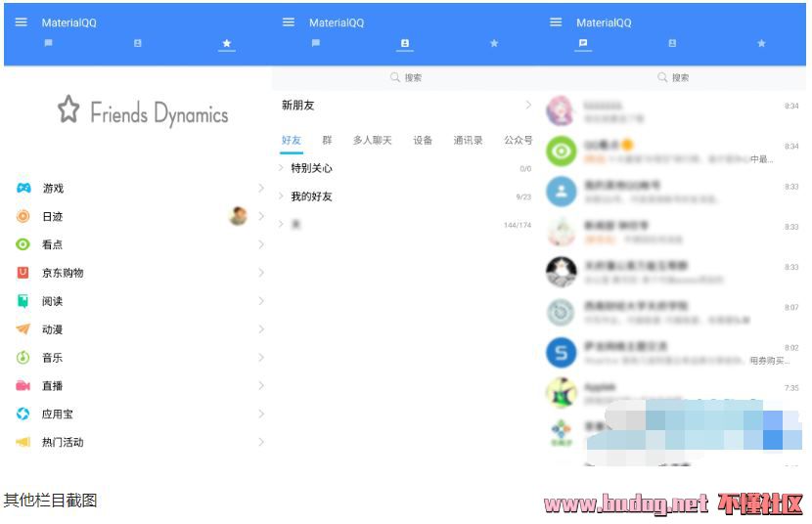This screenshot has height=524, width=812.
Task: Open 阅读 row chevron arrow
Action: pyautogui.click(x=261, y=300)
